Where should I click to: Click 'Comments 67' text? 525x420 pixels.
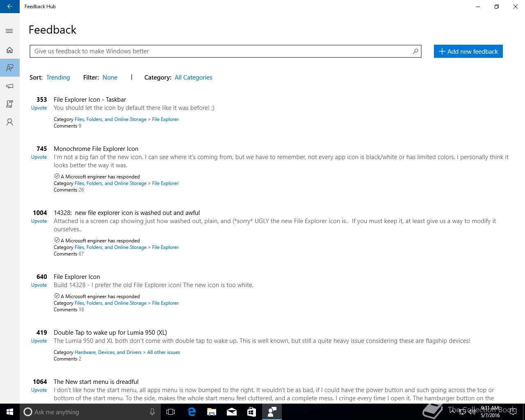pyautogui.click(x=69, y=254)
